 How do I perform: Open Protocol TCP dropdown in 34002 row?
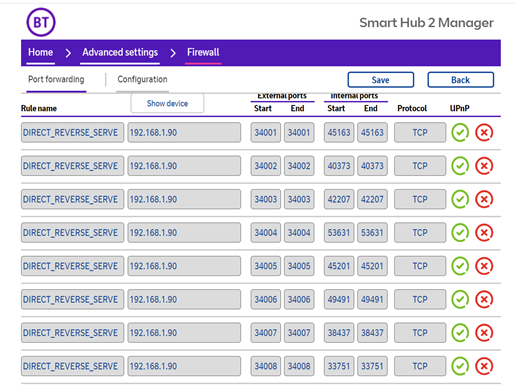(420, 166)
